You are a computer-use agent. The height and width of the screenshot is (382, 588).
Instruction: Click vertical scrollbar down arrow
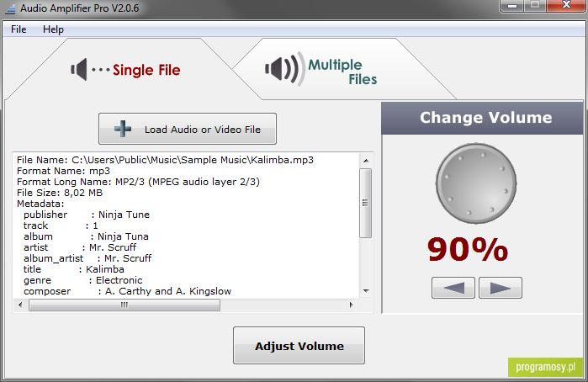pos(366,291)
